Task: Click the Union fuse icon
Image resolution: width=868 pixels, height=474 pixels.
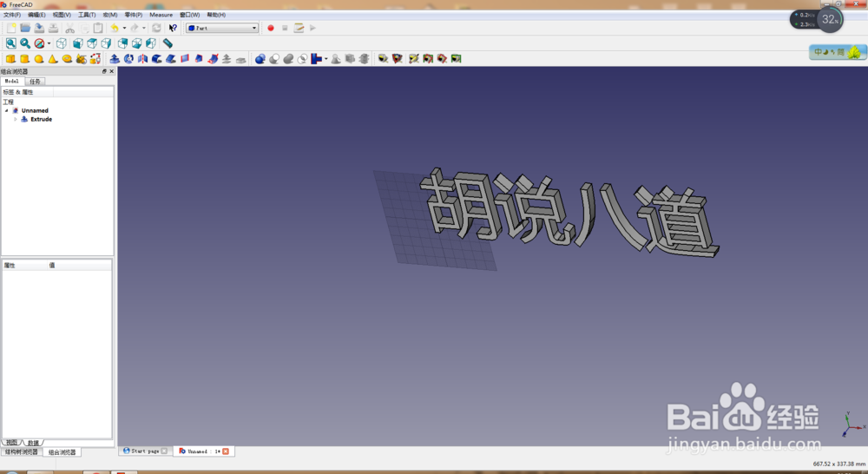Action: pyautogui.click(x=288, y=59)
